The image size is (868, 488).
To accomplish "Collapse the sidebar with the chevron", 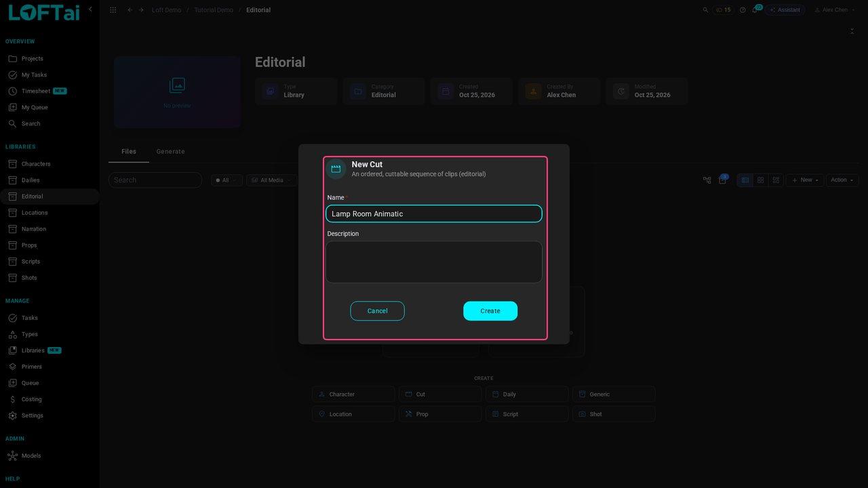I will 90,9.
